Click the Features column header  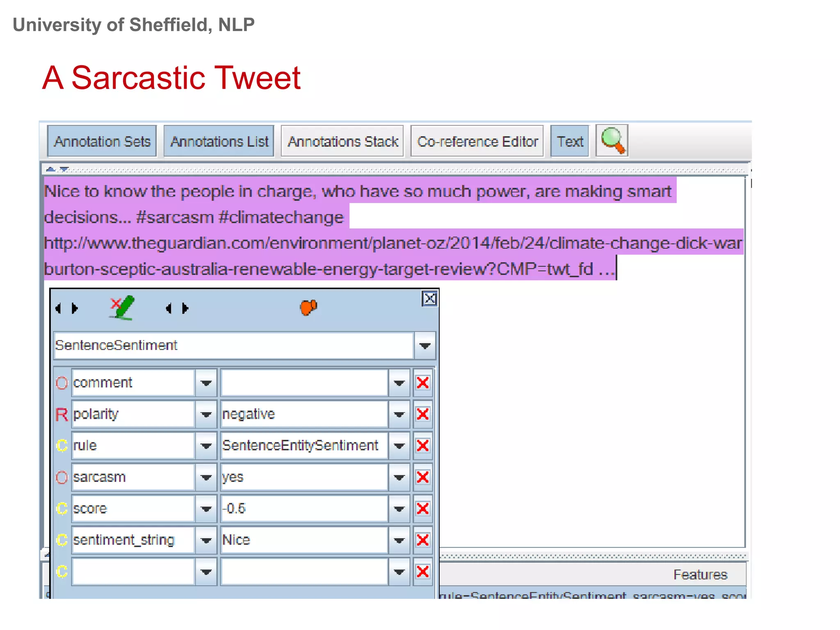[x=700, y=575]
